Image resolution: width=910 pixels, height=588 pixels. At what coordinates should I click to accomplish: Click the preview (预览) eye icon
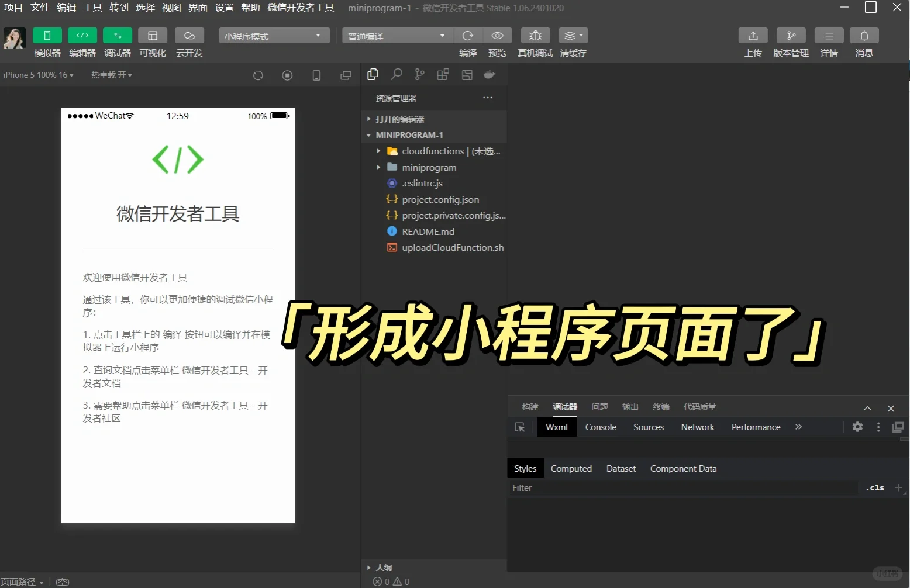[497, 36]
